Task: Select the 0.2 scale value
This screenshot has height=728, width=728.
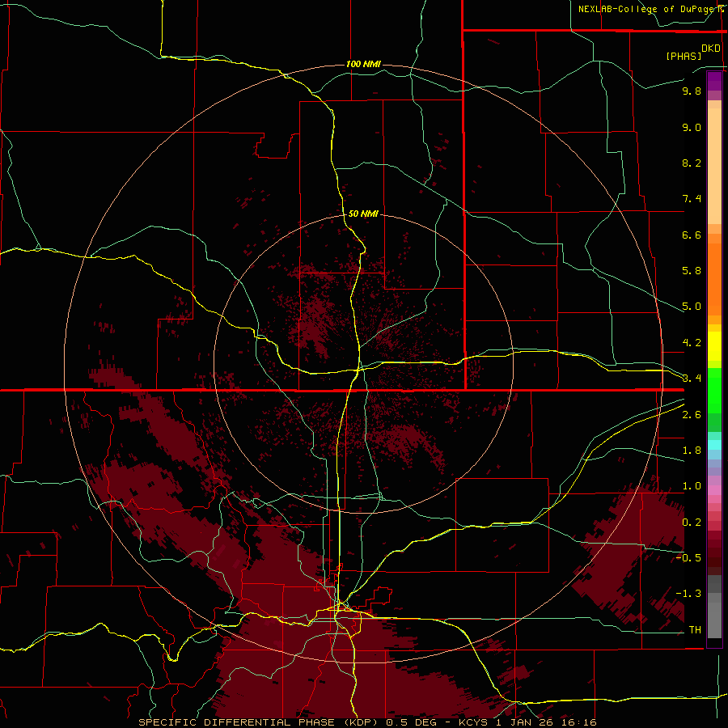Action: [x=692, y=523]
